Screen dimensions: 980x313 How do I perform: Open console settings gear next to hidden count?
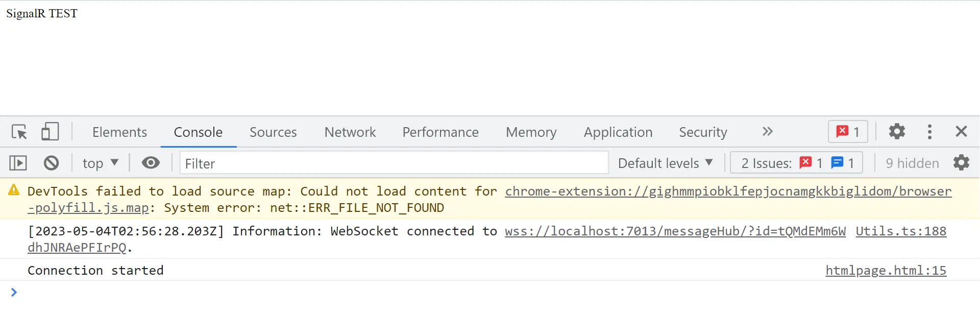(x=961, y=163)
